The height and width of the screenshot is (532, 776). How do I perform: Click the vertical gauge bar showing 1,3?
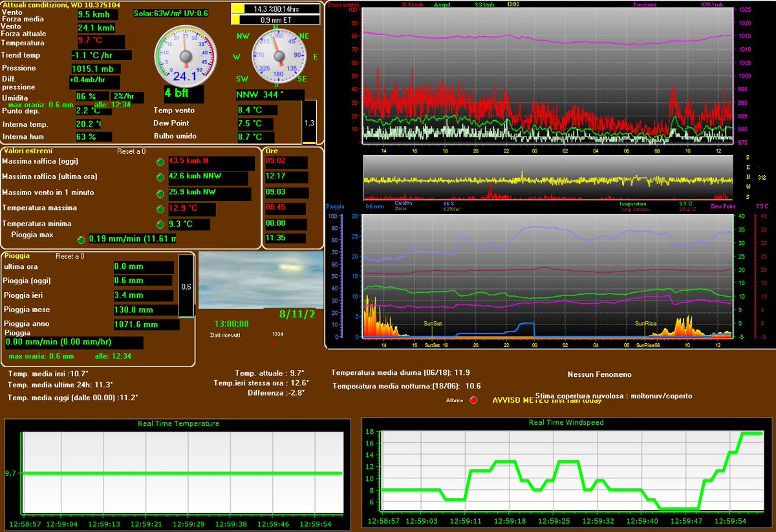tap(310, 122)
